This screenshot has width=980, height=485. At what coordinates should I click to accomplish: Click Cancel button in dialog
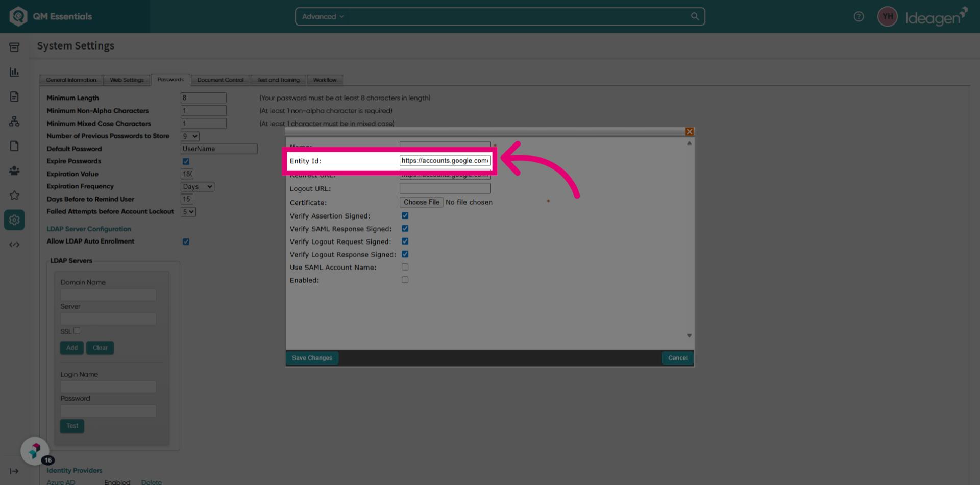click(678, 358)
